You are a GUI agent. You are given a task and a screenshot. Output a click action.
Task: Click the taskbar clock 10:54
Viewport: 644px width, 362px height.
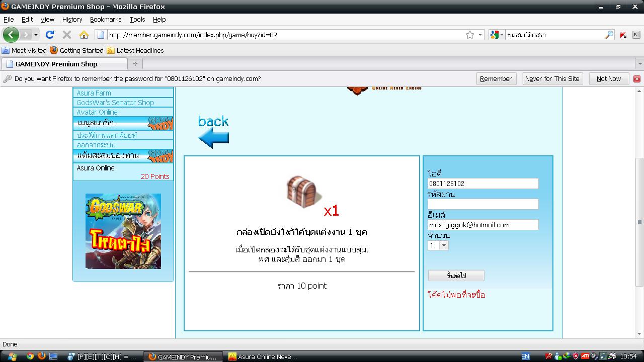628,356
